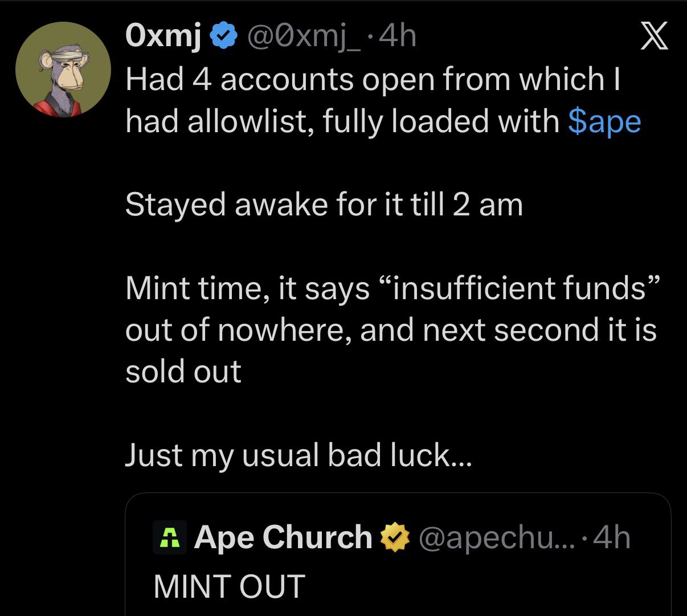The image size is (687, 616).
Task: Click the gold verified badge beside Ape Church
Action: point(395,538)
